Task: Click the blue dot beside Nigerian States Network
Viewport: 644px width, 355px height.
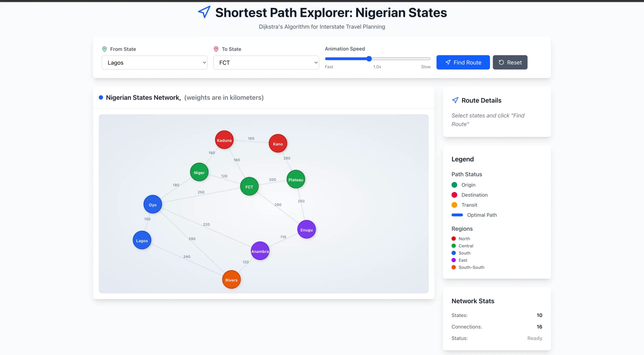Action: point(101,98)
